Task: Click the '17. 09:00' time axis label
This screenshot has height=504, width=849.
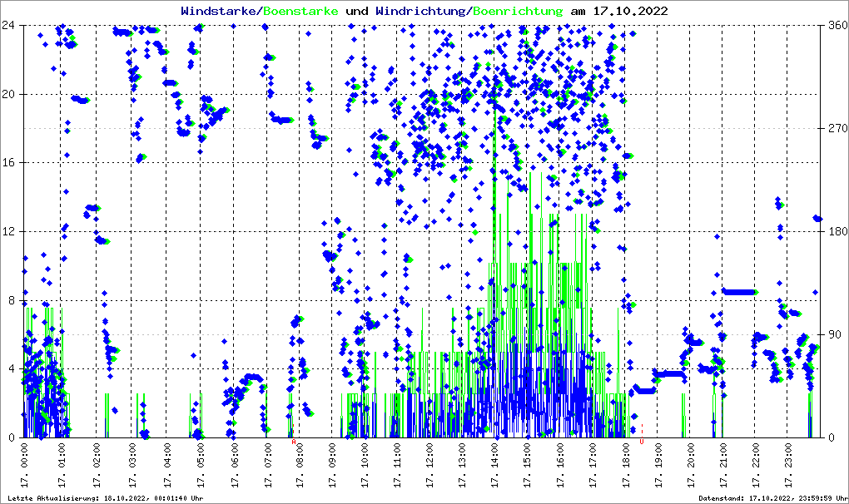Action: point(332,465)
